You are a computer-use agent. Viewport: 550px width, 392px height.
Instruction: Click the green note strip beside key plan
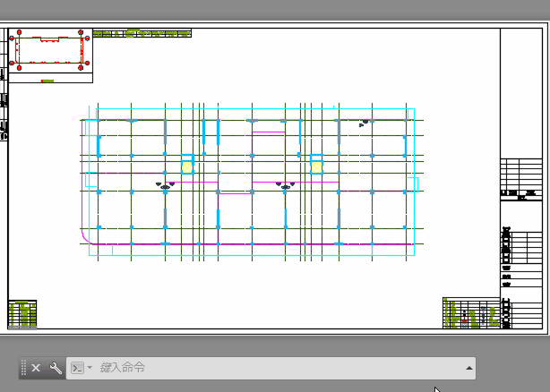tap(142, 34)
